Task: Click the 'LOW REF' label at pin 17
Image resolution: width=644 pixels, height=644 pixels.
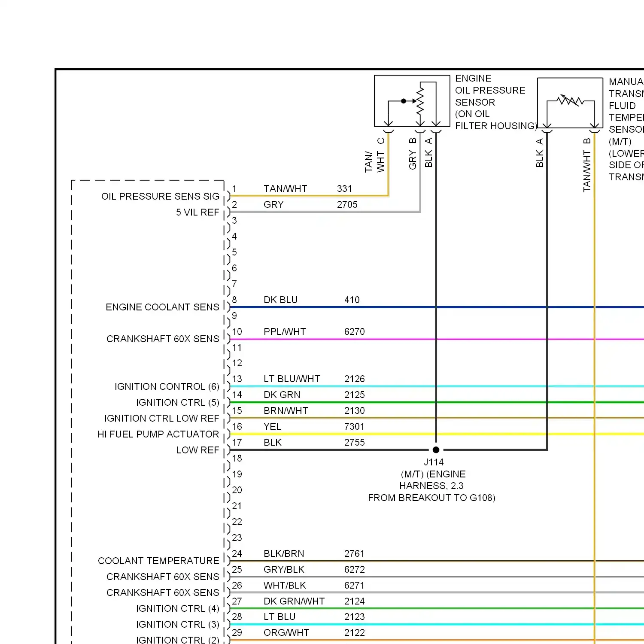Action: tap(198, 450)
